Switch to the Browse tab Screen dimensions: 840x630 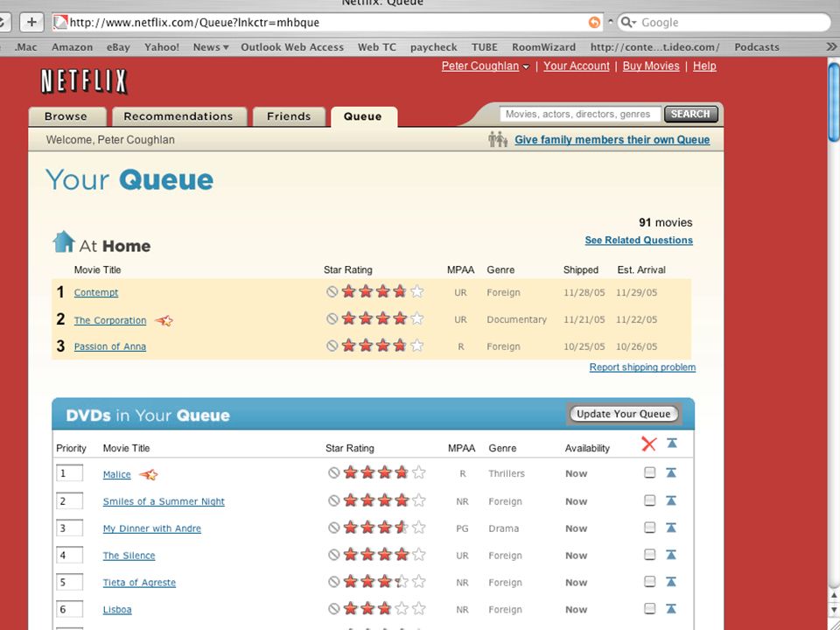click(x=66, y=116)
